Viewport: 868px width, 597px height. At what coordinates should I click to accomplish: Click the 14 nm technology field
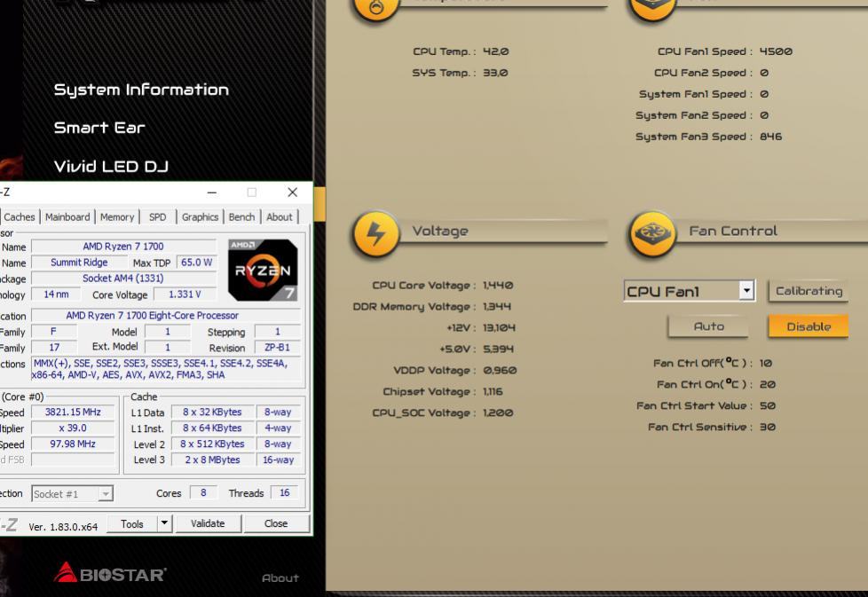tap(57, 295)
